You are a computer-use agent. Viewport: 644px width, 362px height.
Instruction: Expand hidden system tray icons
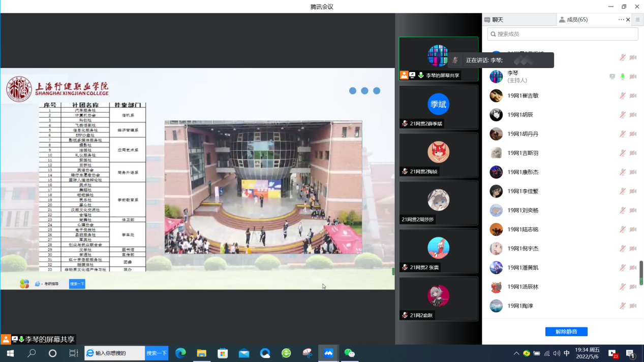516,353
